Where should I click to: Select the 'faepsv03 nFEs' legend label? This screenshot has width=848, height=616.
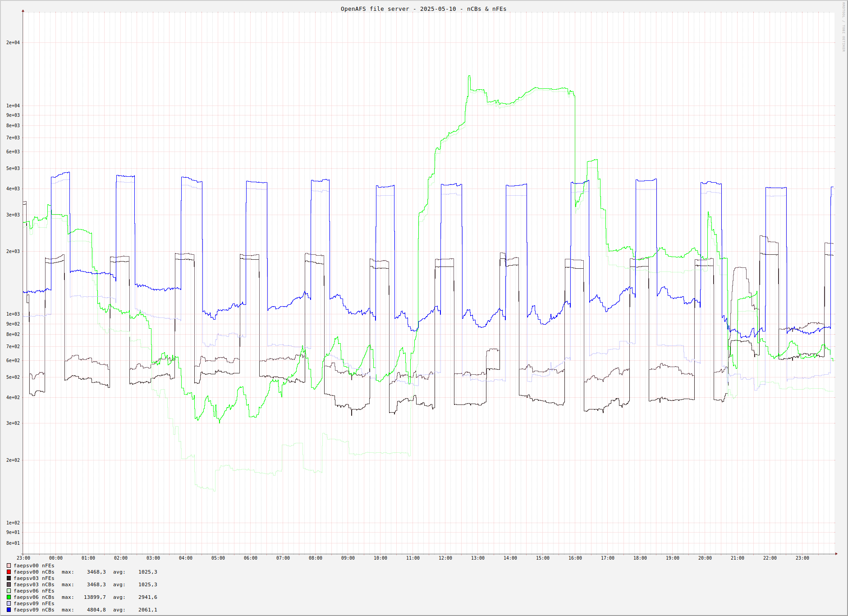(34, 578)
